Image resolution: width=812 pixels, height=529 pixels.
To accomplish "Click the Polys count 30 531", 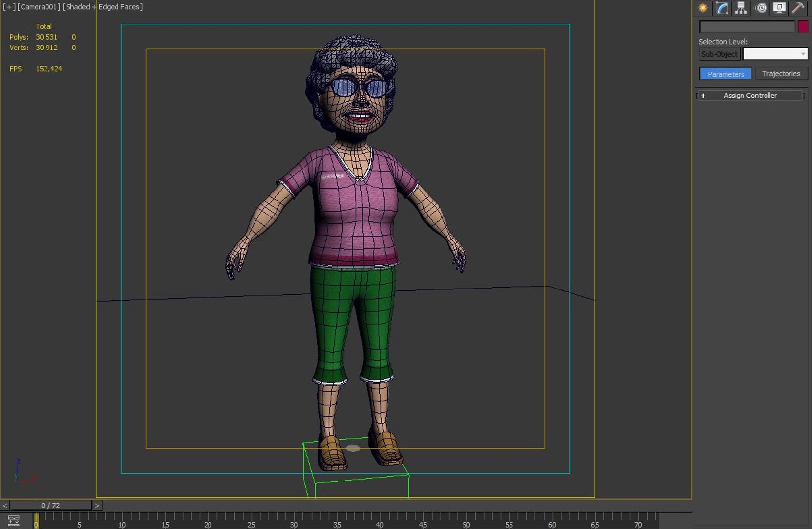I will [x=46, y=37].
